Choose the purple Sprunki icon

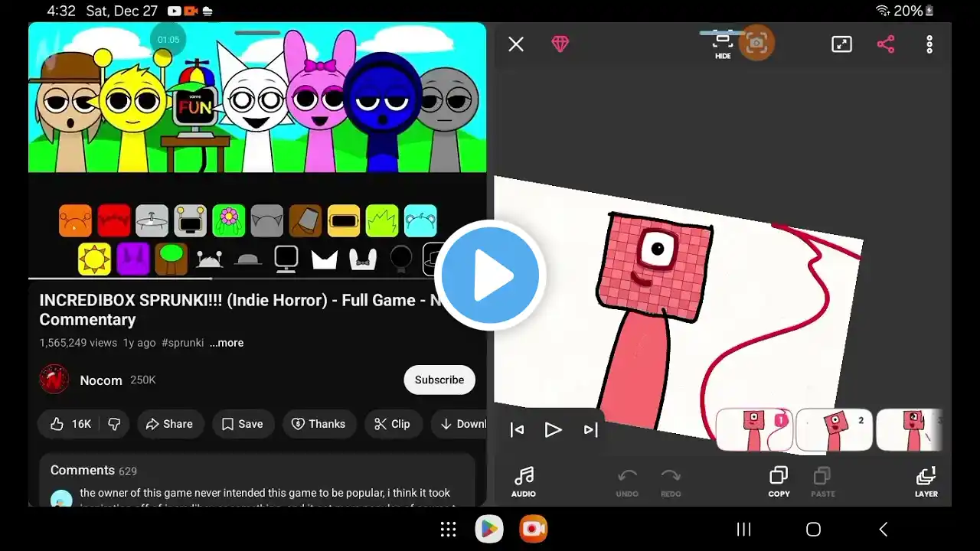(x=132, y=259)
